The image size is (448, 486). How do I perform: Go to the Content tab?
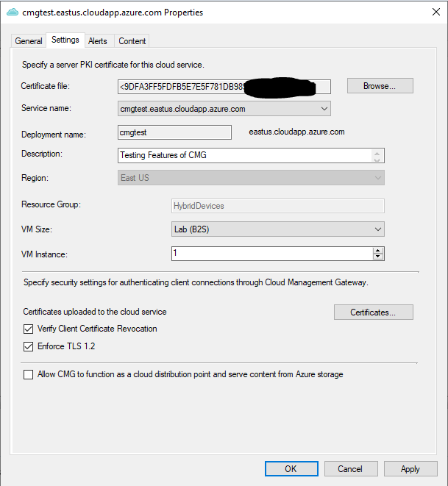132,41
